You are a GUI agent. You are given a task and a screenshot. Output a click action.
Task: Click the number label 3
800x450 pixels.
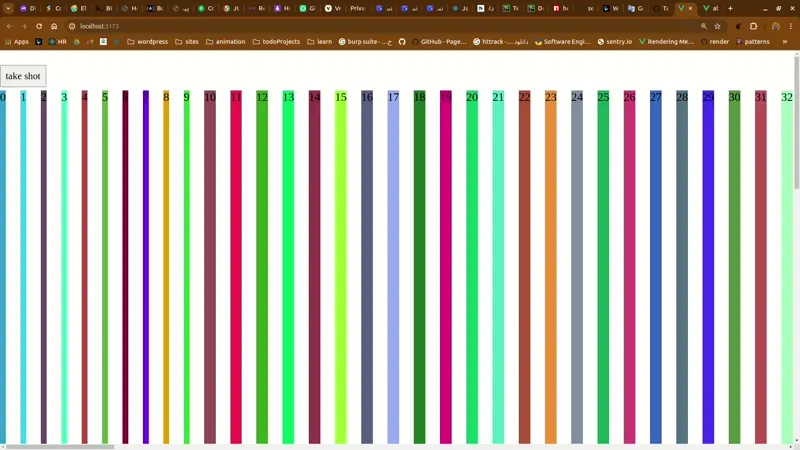tap(64, 97)
